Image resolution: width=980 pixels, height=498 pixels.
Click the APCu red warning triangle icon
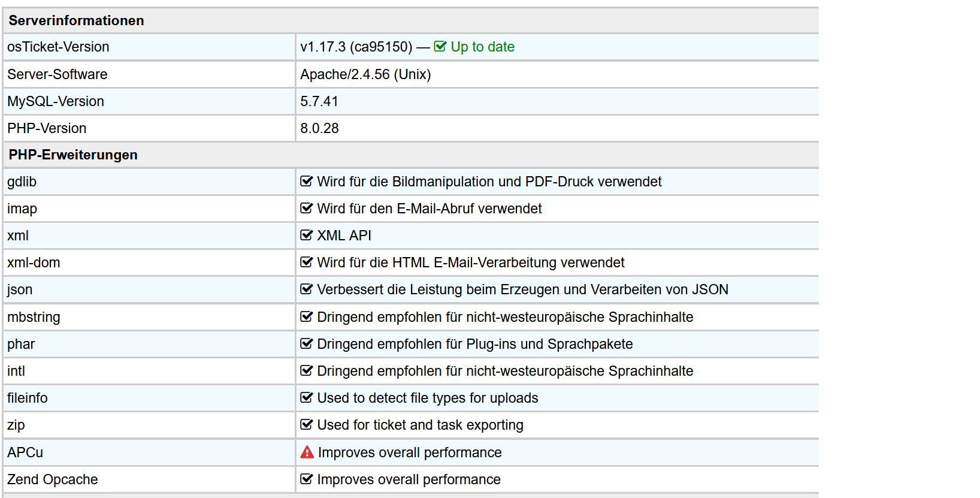pyautogui.click(x=307, y=452)
